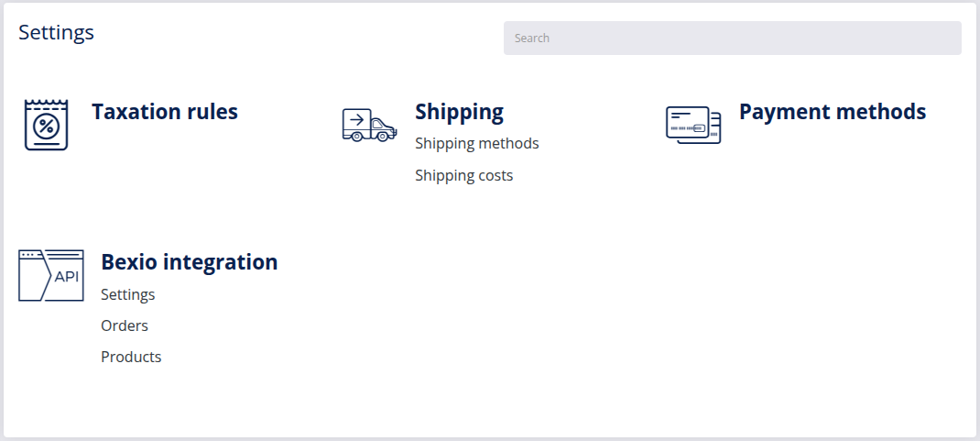Focus the Search input field

pos(733,39)
